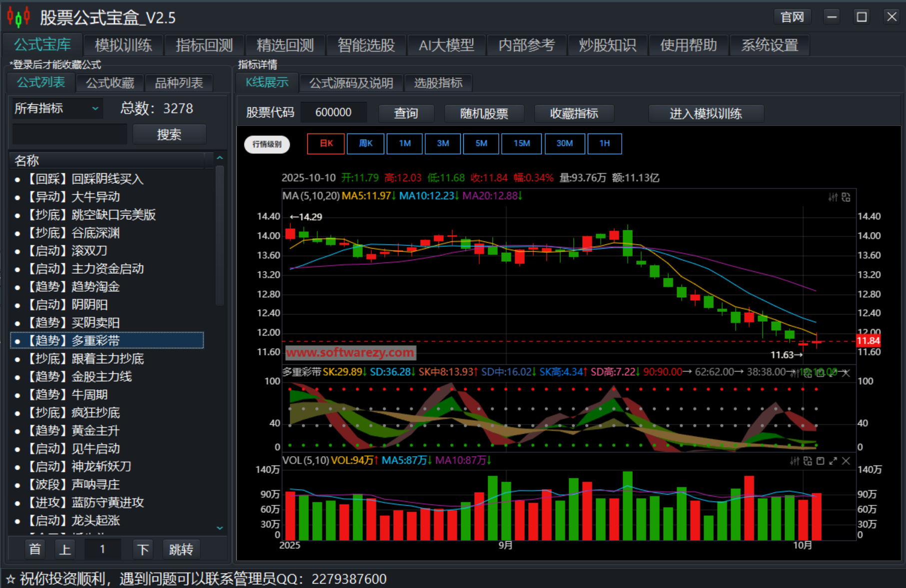Click the 随机股票 button

(484, 113)
